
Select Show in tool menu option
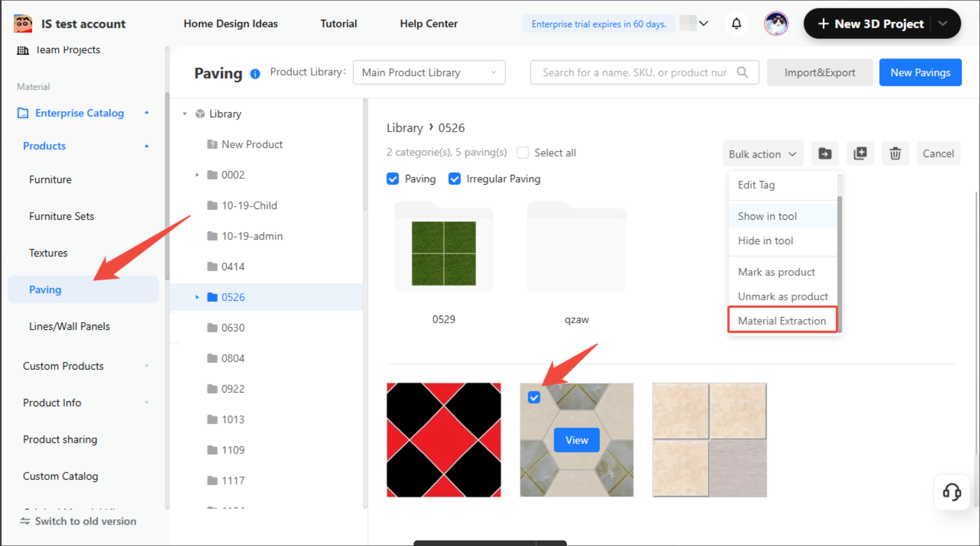click(767, 216)
